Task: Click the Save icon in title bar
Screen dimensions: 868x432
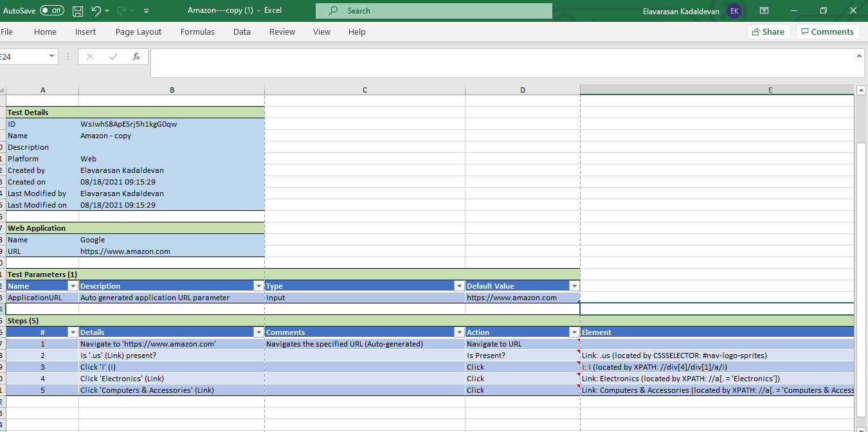Action: pyautogui.click(x=78, y=11)
